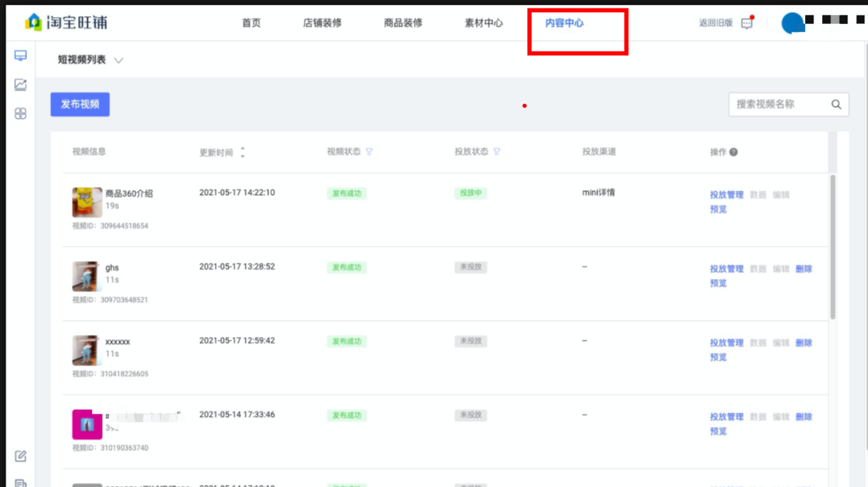868x487 pixels.
Task: Click 预览 for xxxxxx video
Action: tap(718, 358)
